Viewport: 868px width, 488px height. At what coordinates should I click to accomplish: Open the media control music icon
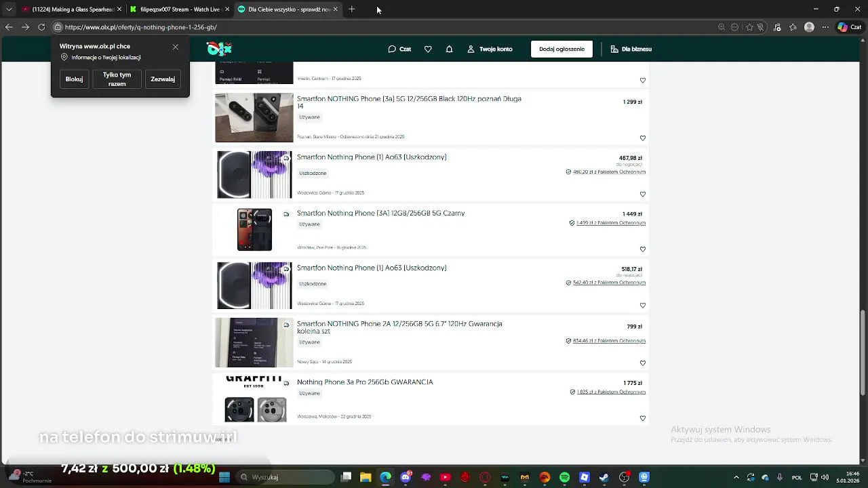coord(777,27)
